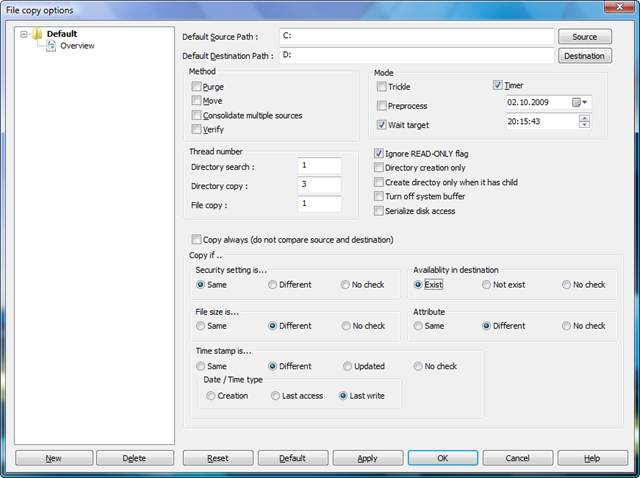Click the Default folder icon in tree
This screenshot has width=640, height=478.
pos(36,34)
